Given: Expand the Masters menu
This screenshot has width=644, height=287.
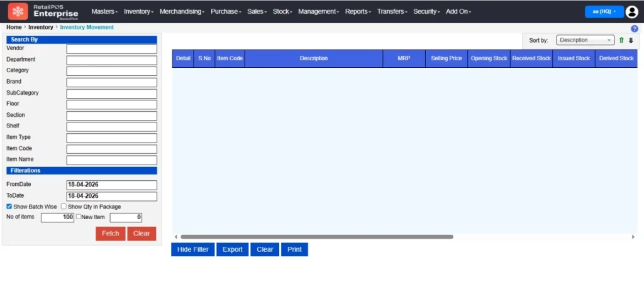Looking at the screenshot, I should (x=104, y=11).
